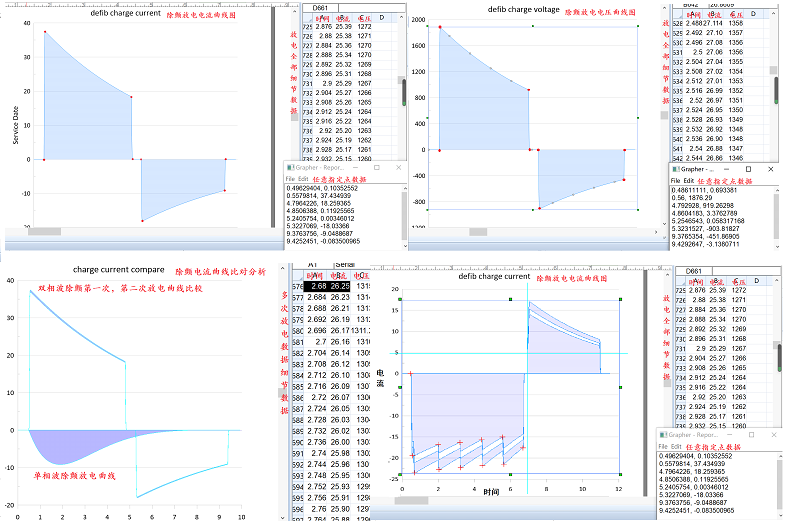
Task: Click the Grapher icon in top-right report window
Action: (675, 169)
